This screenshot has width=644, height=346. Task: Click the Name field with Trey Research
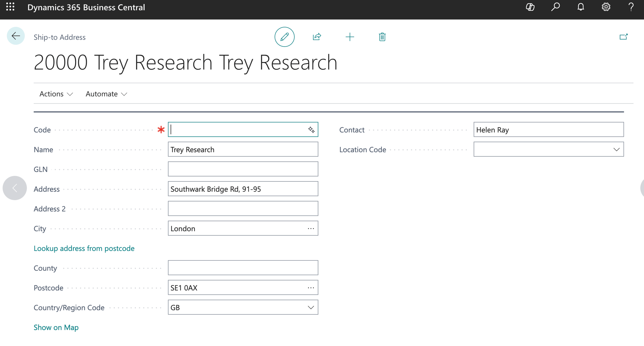tap(243, 149)
